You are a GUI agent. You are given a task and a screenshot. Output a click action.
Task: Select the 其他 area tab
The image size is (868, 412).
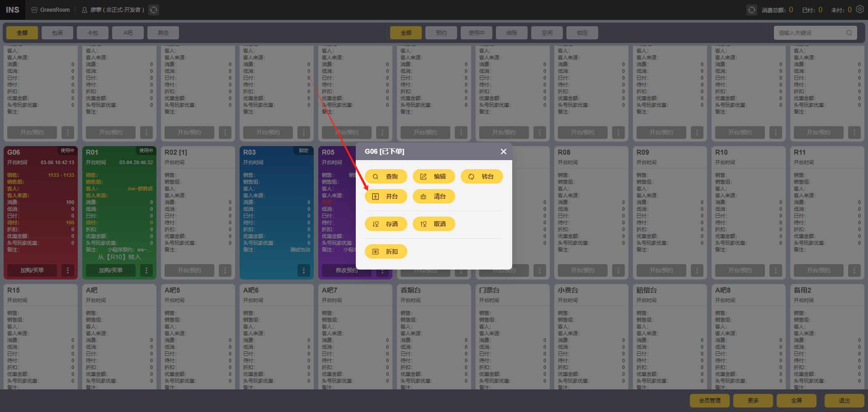tap(163, 33)
